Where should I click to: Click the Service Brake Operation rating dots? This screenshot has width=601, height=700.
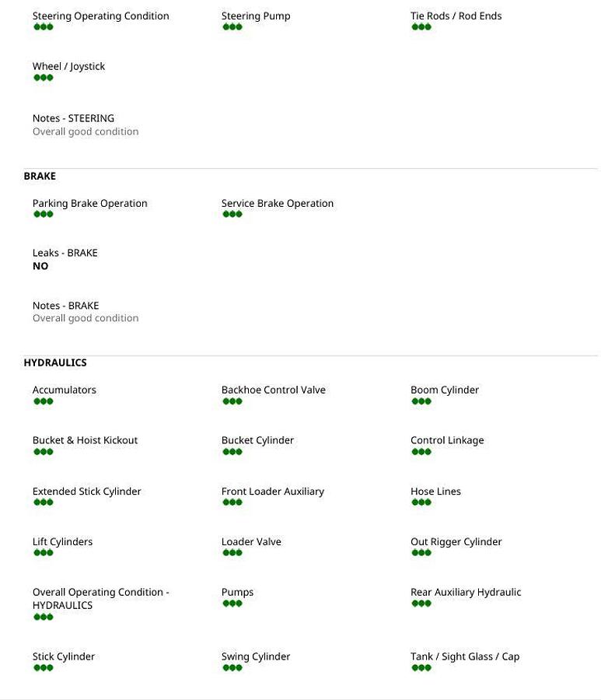pos(232,215)
